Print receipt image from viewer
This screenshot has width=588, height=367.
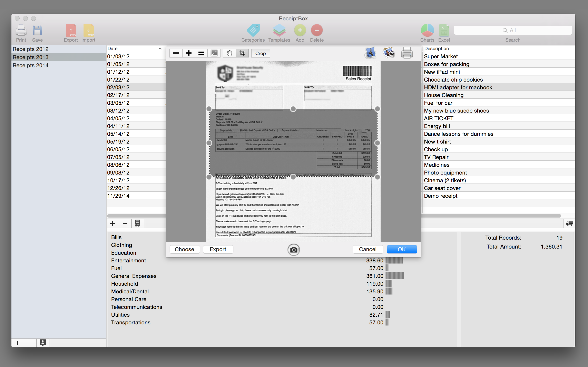point(407,53)
